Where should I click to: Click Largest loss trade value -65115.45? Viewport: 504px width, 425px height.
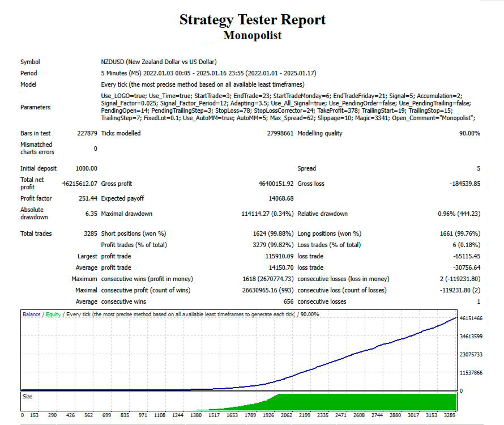pos(467,256)
